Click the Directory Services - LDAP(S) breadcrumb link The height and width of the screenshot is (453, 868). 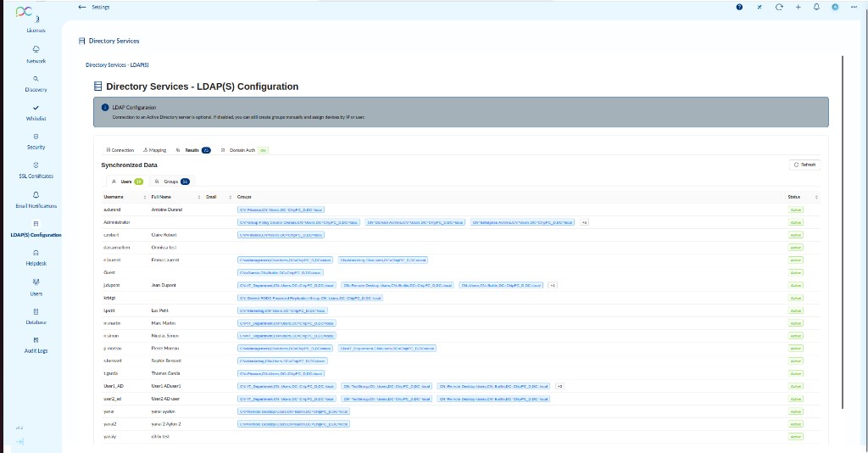[117, 64]
